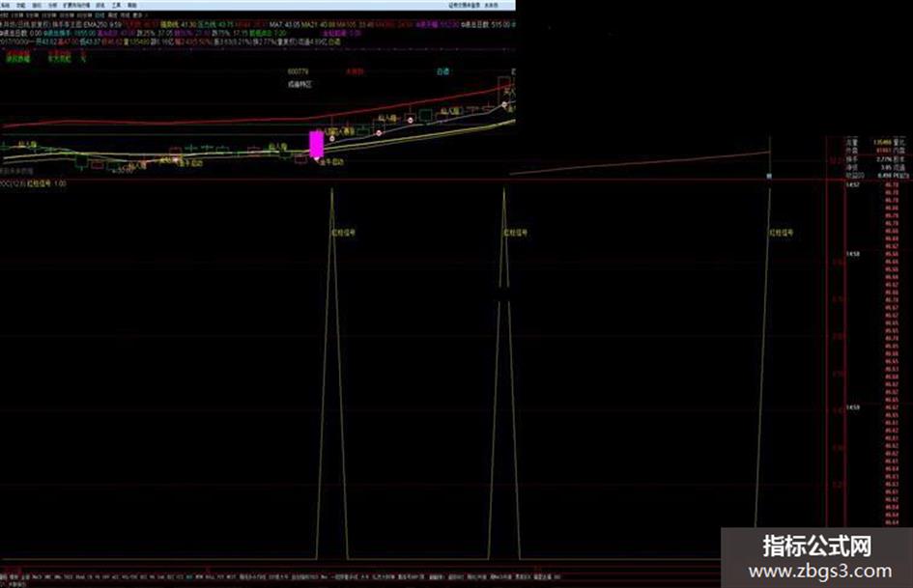
Task: Click 红柱信号 label on rightmost spike
Action: coord(782,233)
